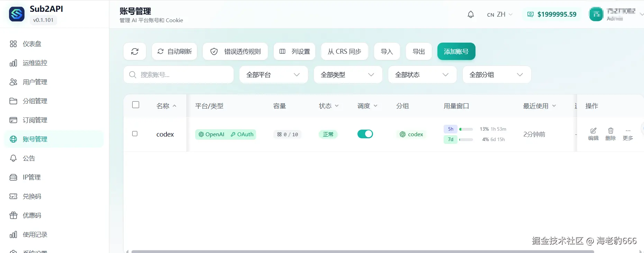Open 兑换码 in sidebar

(x=54, y=197)
